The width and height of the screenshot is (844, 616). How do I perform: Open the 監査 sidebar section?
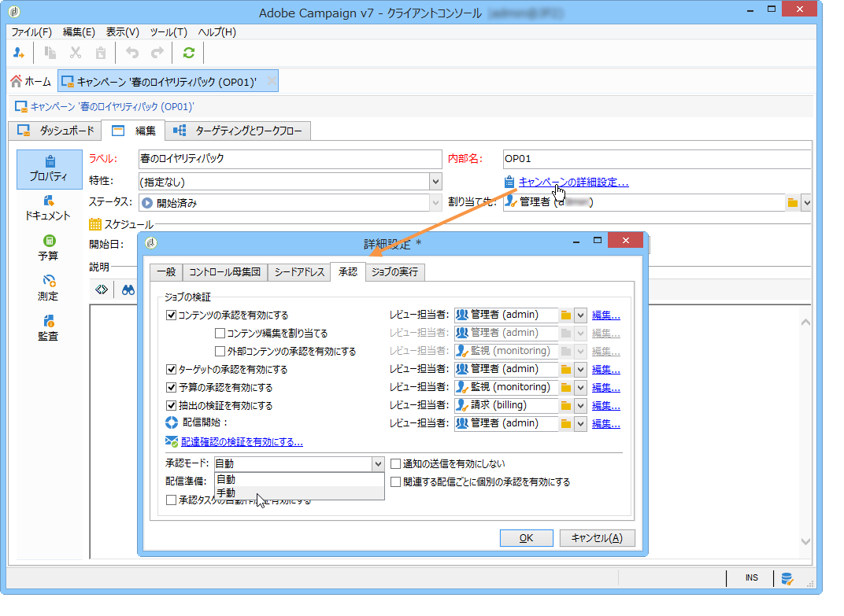[x=49, y=328]
